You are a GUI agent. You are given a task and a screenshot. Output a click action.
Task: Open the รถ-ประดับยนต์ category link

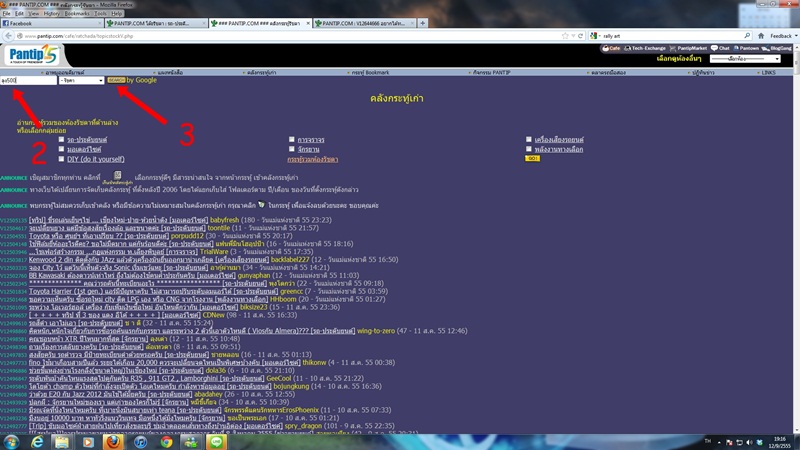(x=87, y=139)
